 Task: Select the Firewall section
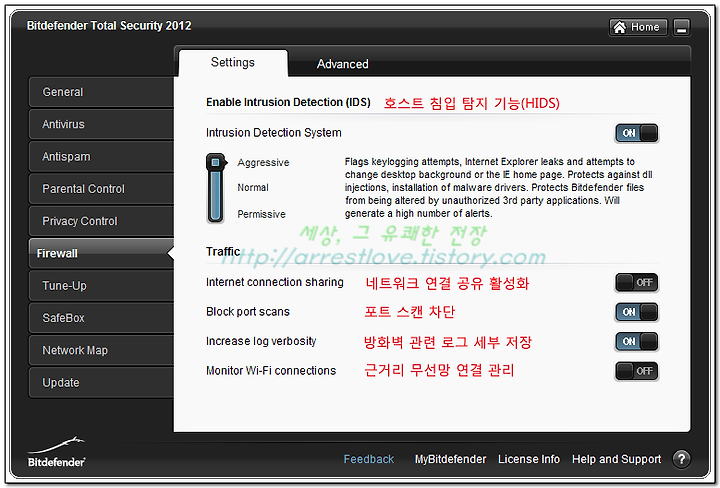click(101, 253)
